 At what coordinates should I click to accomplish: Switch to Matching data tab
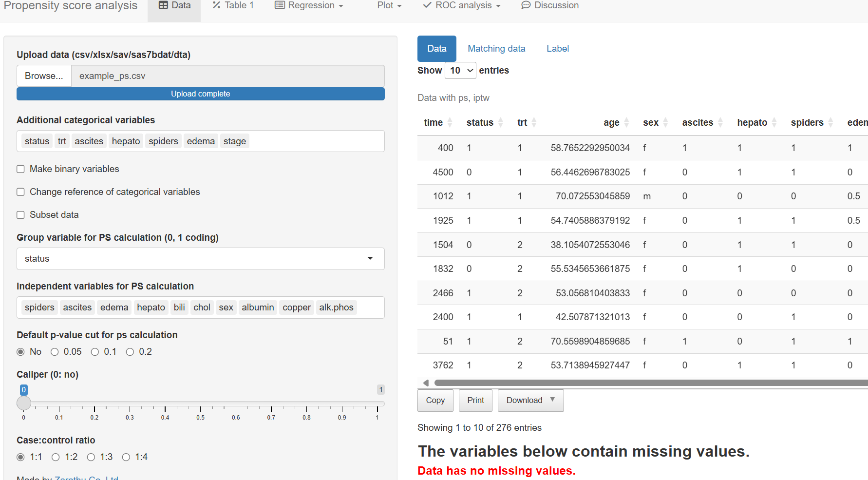[x=496, y=49]
